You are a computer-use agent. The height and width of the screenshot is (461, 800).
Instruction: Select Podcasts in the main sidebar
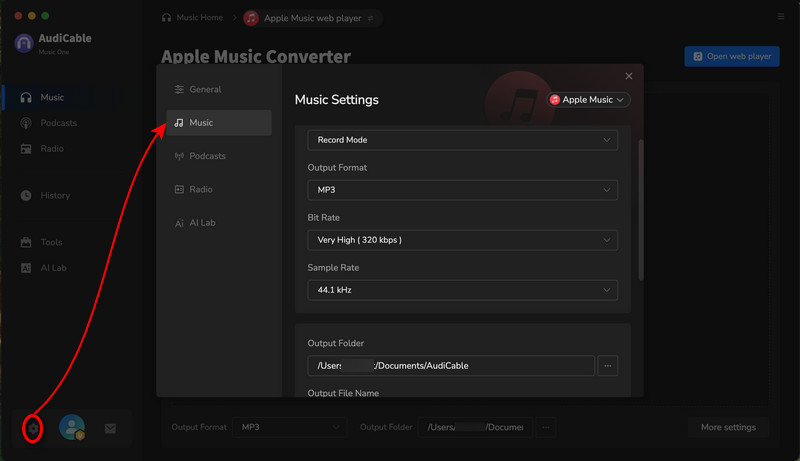pyautogui.click(x=63, y=123)
